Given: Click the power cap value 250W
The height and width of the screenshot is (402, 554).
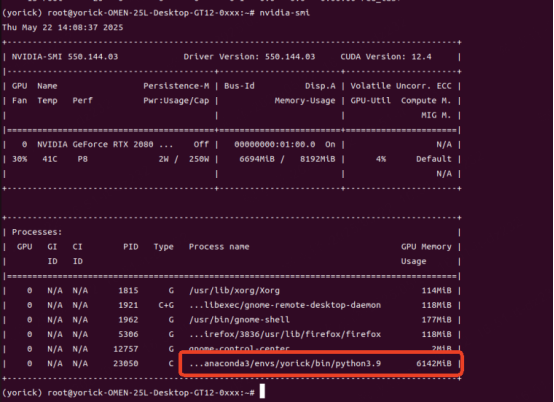Looking at the screenshot, I should (x=199, y=159).
